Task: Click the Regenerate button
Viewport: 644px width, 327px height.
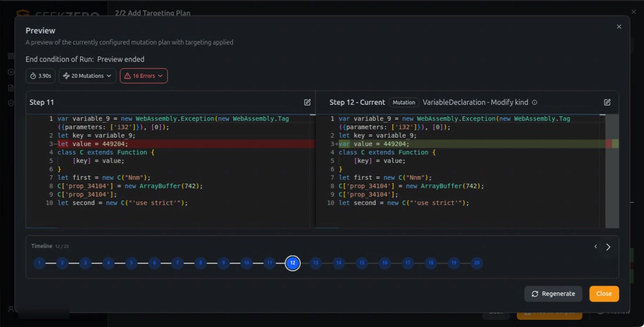Action: [553, 294]
